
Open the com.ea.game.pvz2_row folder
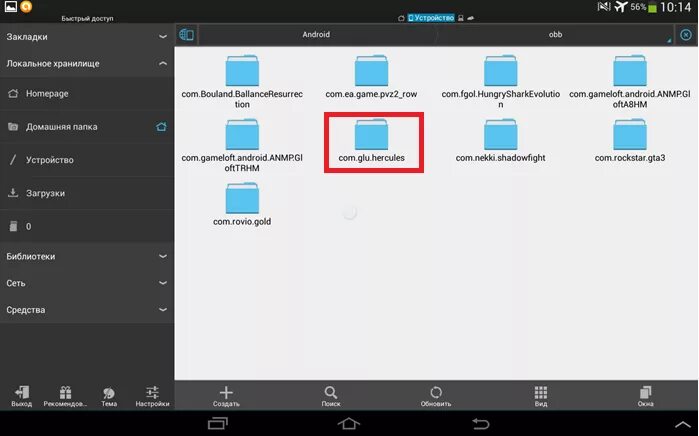pos(371,76)
